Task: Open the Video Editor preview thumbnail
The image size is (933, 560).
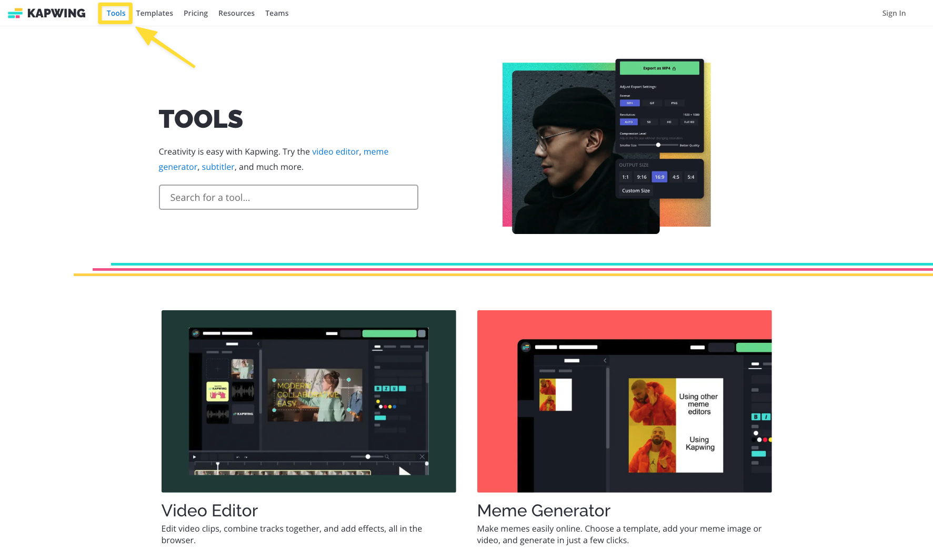Action: (309, 401)
